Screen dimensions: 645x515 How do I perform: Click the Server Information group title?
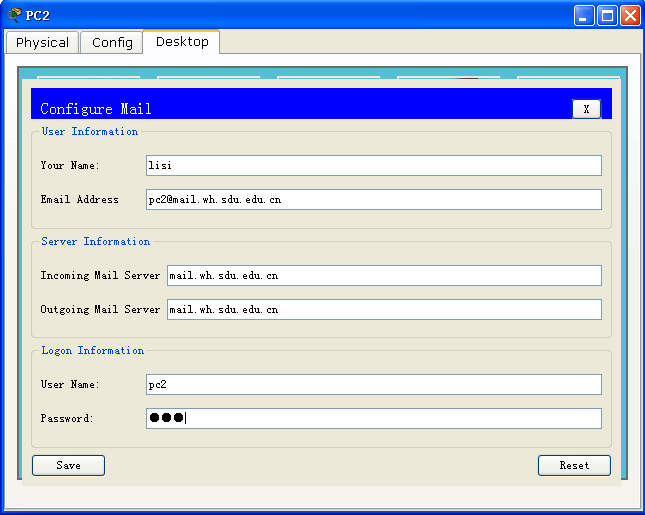coord(95,242)
